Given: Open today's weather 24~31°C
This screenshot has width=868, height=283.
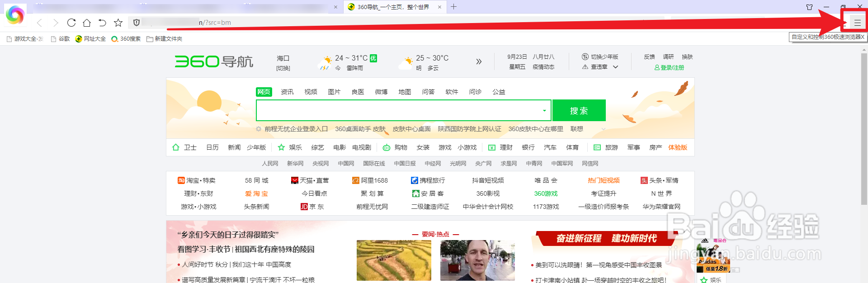Looking at the screenshot, I should [x=347, y=62].
